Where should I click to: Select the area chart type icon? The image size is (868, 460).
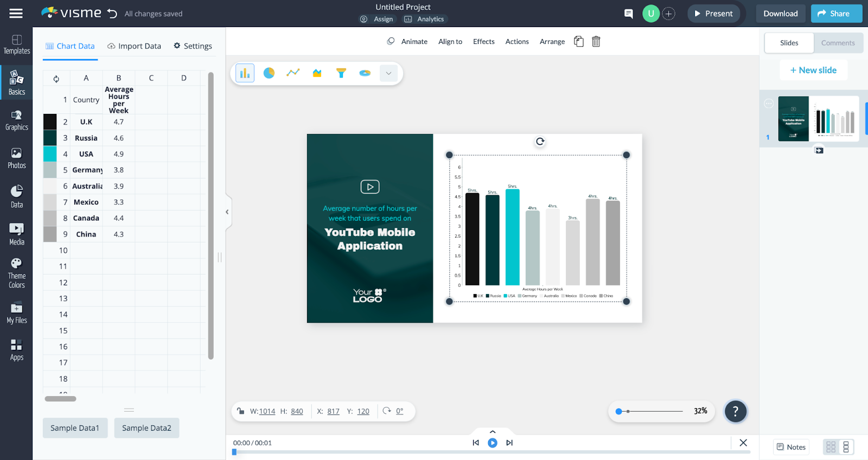pyautogui.click(x=317, y=73)
